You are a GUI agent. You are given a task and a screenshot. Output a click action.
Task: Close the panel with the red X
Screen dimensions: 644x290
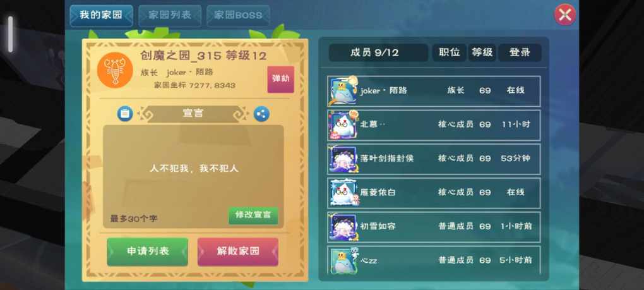pyautogui.click(x=565, y=15)
